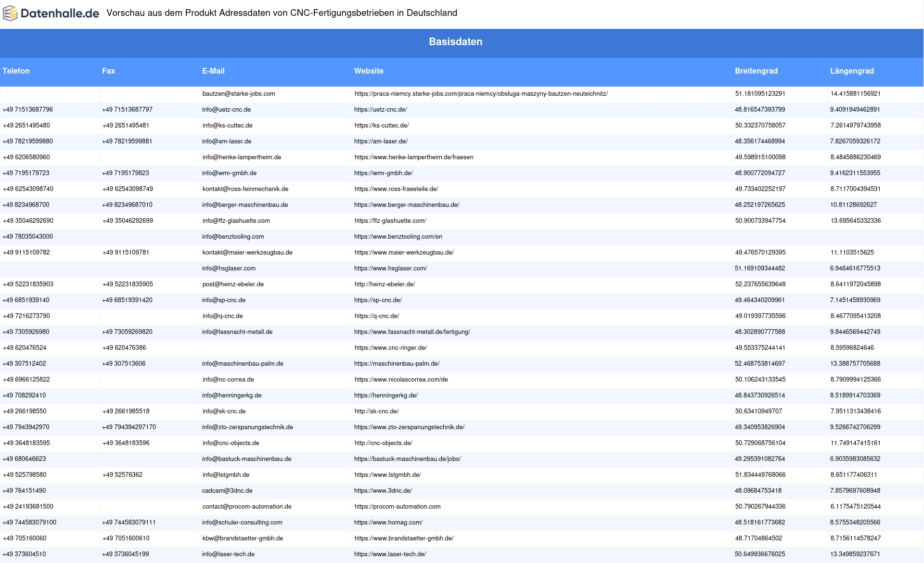The image size is (924, 563).
Task: Click email info@sp-cnc.de
Action: tap(224, 300)
